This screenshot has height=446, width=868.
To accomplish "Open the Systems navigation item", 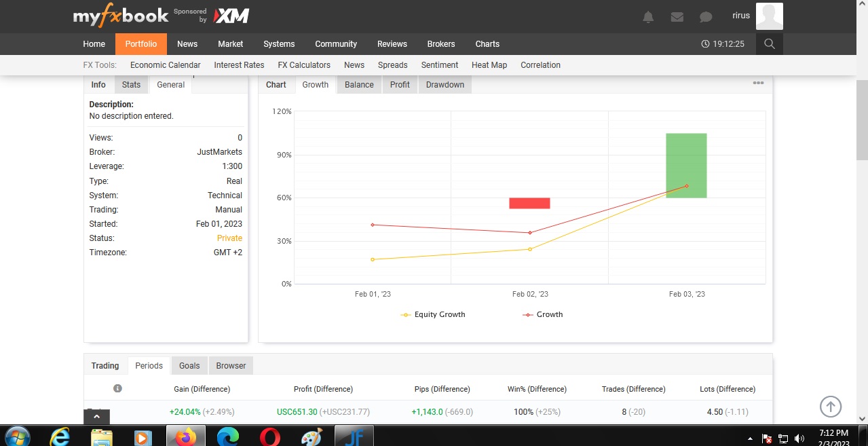I will tap(279, 44).
